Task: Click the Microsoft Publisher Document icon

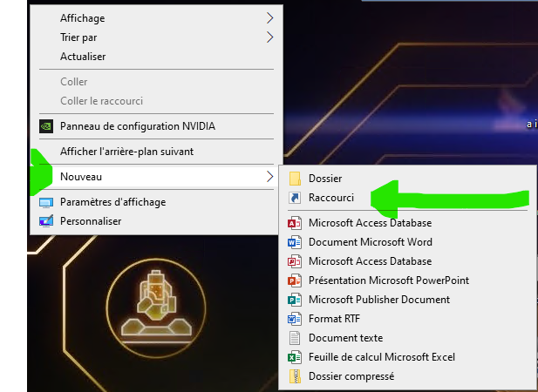Action: (294, 300)
